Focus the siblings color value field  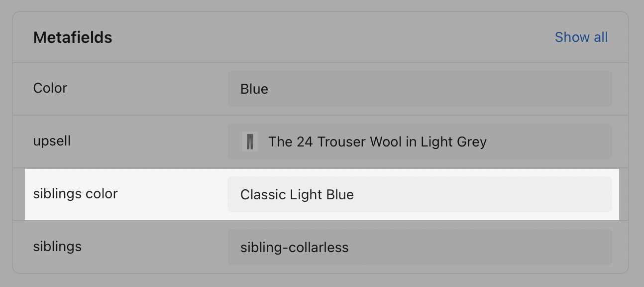click(x=419, y=194)
